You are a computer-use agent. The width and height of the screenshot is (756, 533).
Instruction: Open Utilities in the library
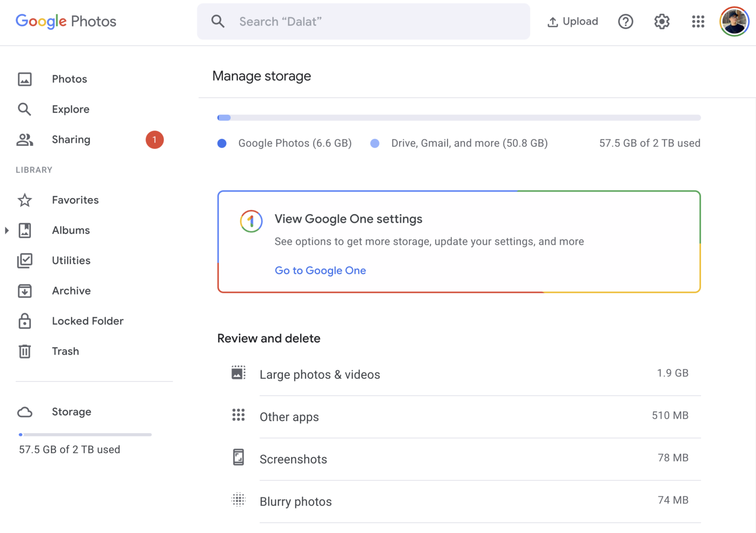coord(71,261)
